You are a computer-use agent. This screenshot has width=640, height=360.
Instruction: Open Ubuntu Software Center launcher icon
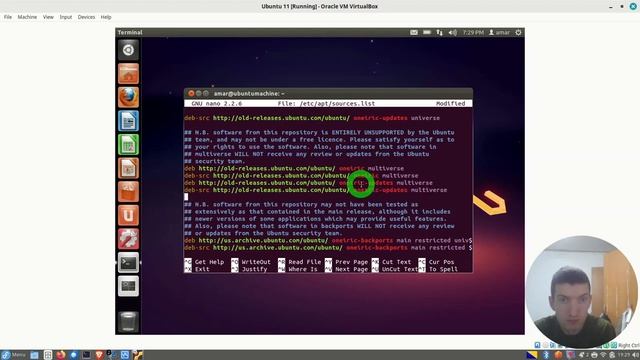tap(128, 192)
